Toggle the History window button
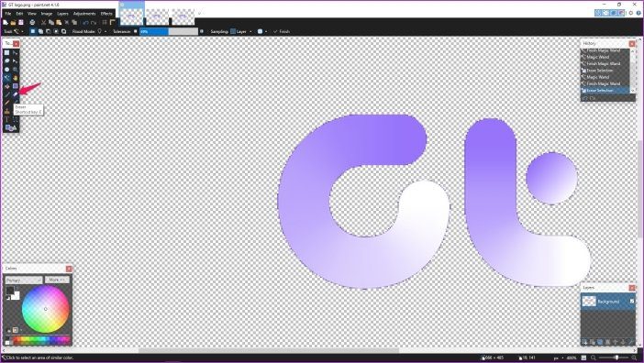 coord(605,13)
